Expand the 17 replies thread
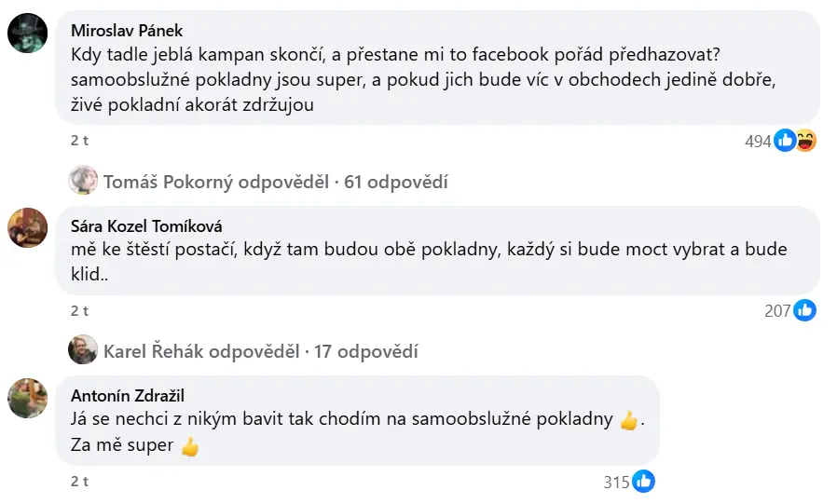This screenshot has height=504, width=837. (366, 351)
